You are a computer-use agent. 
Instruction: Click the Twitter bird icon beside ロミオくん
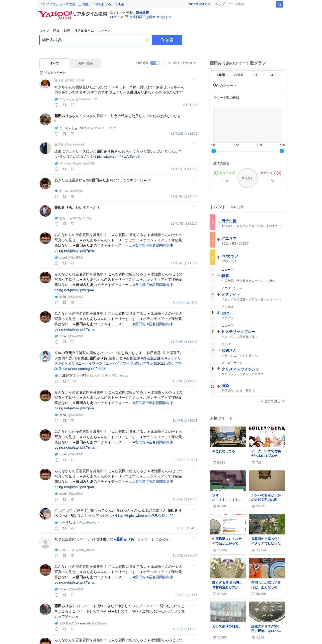(x=56, y=99)
